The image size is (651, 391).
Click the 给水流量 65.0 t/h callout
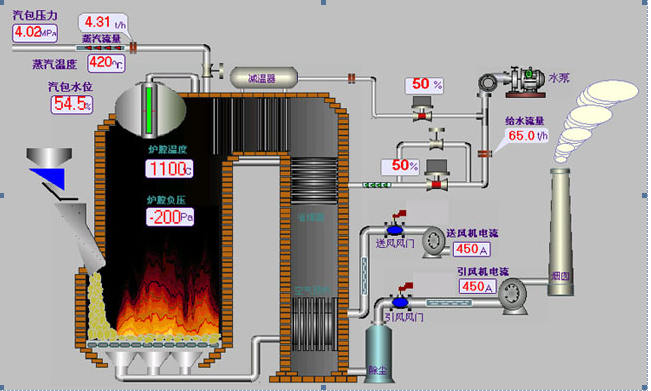pos(527,135)
